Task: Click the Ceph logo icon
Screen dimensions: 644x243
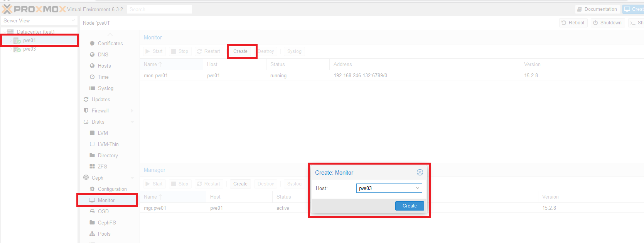Action: tap(86, 178)
